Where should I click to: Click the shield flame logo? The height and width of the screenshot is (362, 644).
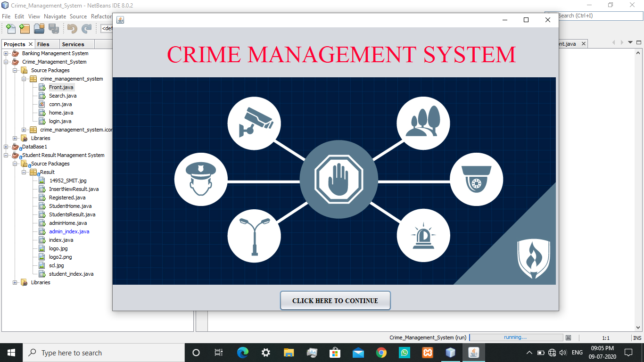tap(533, 255)
